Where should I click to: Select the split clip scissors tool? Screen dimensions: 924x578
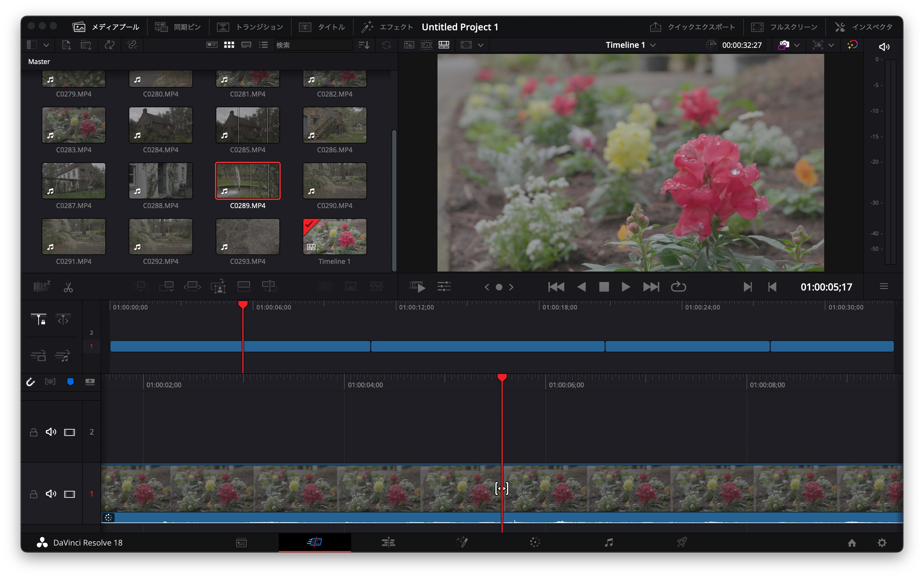68,287
